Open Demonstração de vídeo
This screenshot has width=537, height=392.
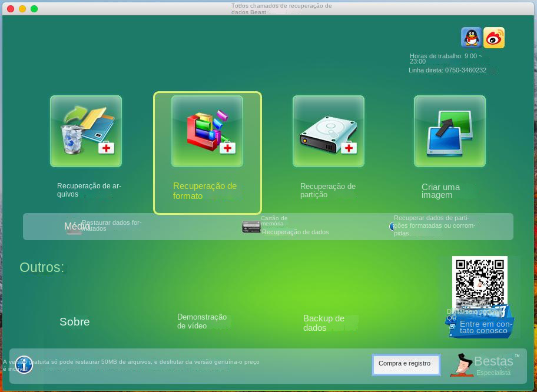click(x=202, y=321)
